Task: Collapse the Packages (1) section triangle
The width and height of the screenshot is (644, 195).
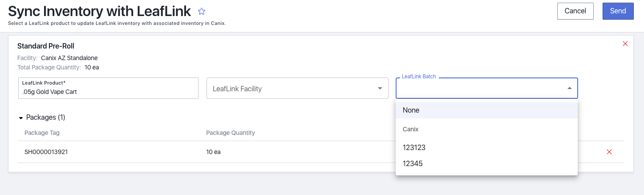Action: pyautogui.click(x=21, y=118)
